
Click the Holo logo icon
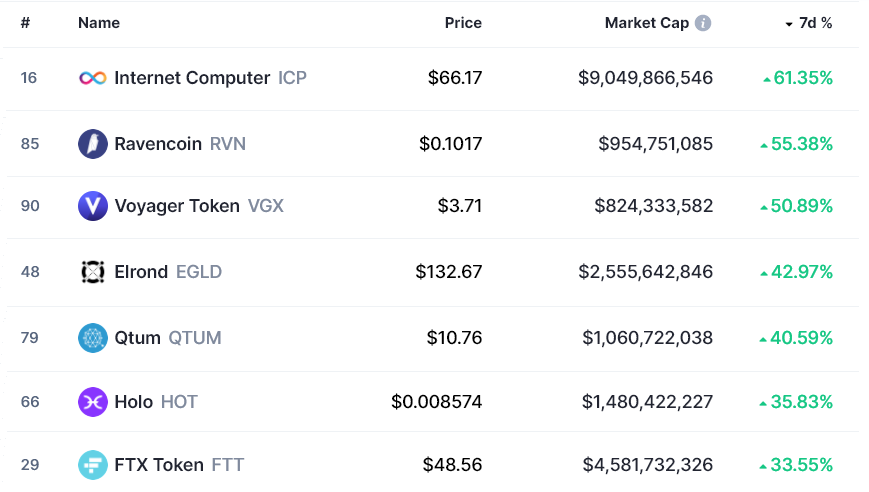click(93, 402)
